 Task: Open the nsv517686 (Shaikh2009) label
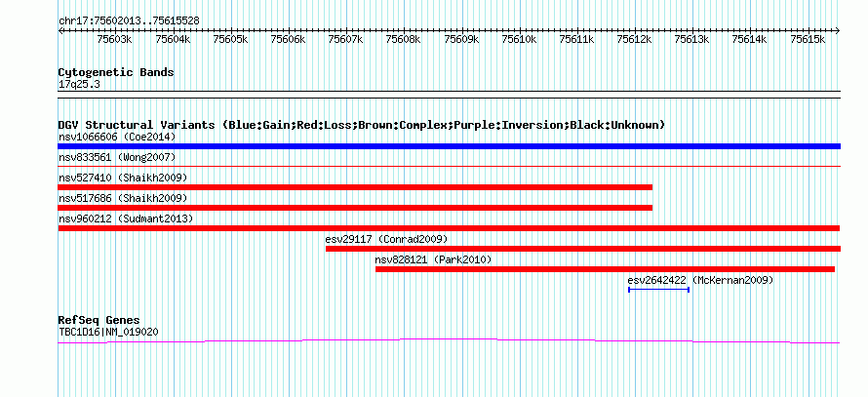pyautogui.click(x=123, y=198)
